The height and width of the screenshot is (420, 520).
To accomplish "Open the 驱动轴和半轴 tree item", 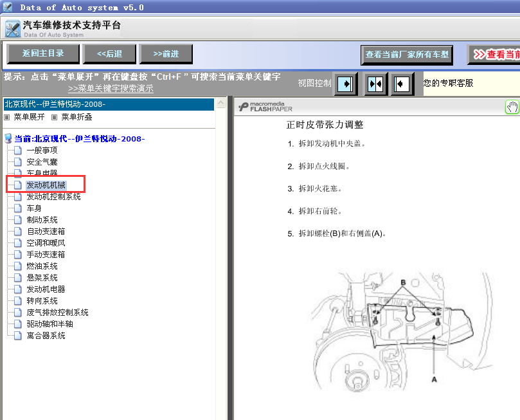I will coord(49,324).
